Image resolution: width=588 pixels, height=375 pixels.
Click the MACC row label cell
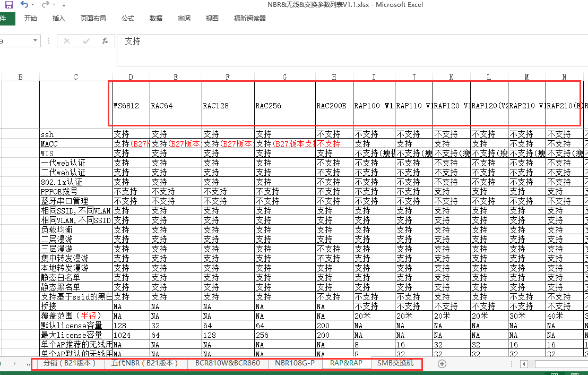pos(76,143)
